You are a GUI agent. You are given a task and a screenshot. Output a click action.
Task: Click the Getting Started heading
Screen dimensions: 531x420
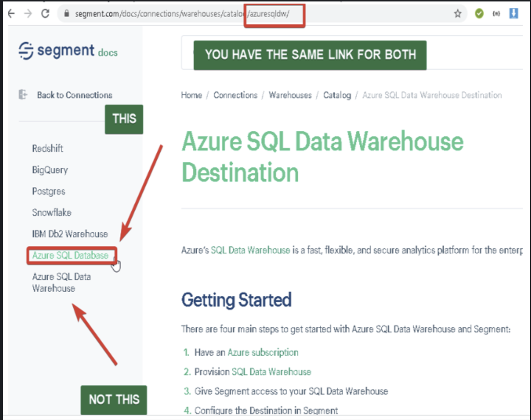click(x=236, y=300)
